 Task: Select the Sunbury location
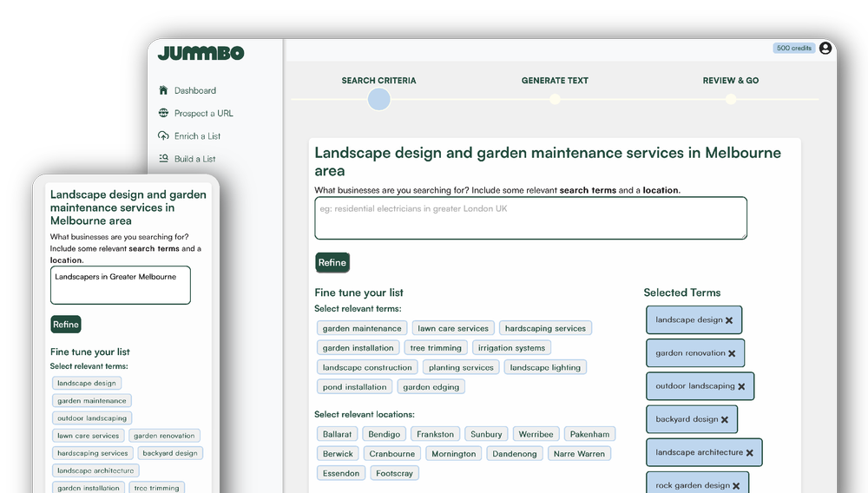(x=486, y=434)
